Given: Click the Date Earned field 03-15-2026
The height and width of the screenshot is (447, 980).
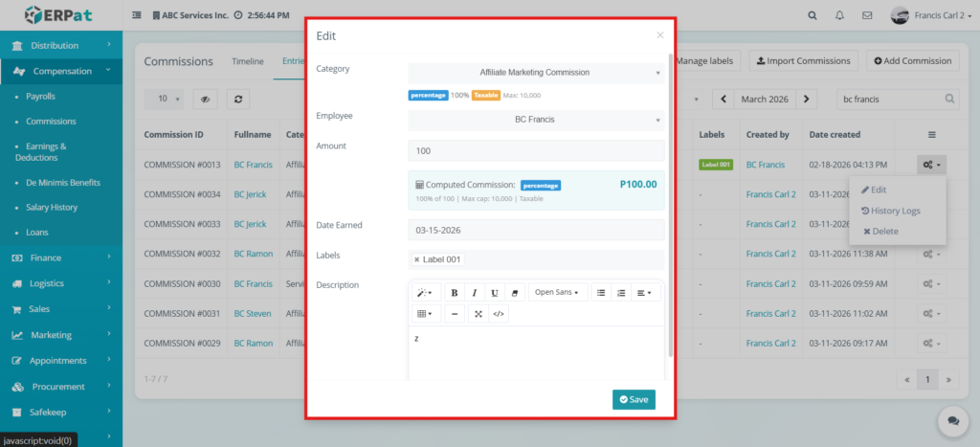Looking at the screenshot, I should 536,230.
